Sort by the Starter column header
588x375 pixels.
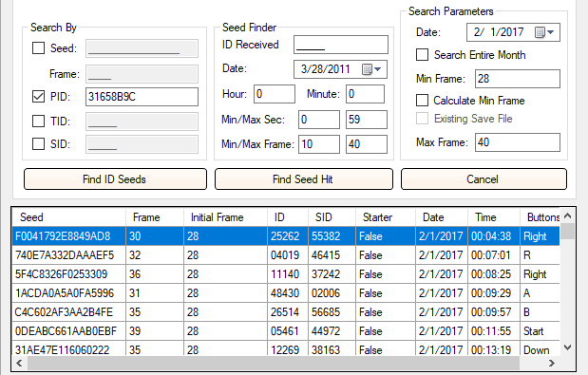(386, 217)
